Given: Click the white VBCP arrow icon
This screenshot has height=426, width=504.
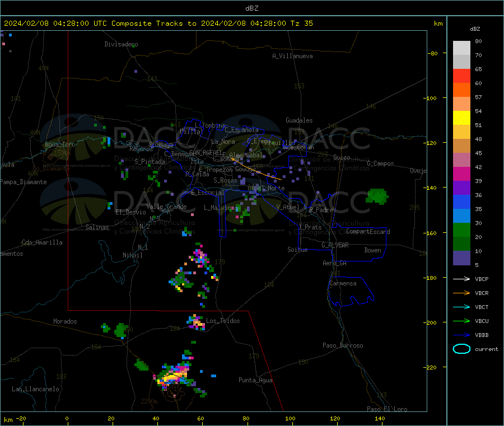Looking at the screenshot, I should [x=461, y=279].
